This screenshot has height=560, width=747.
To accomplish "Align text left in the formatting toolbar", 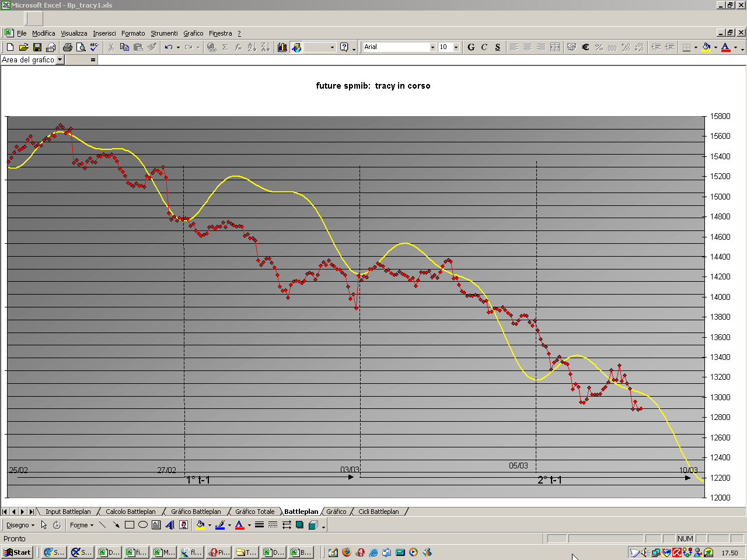I will pyautogui.click(x=514, y=47).
